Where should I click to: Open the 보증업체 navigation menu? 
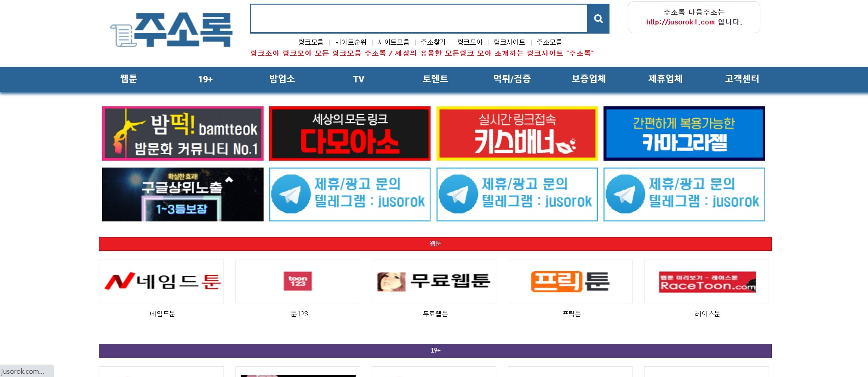pyautogui.click(x=589, y=79)
